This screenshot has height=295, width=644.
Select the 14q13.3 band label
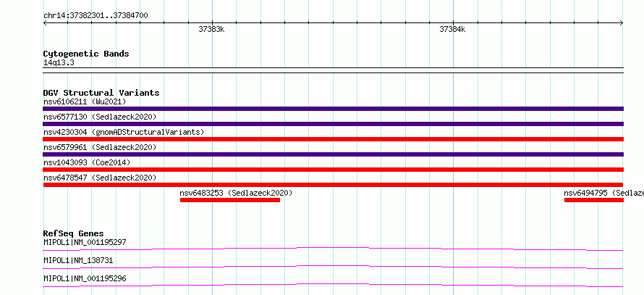pyautogui.click(x=59, y=63)
